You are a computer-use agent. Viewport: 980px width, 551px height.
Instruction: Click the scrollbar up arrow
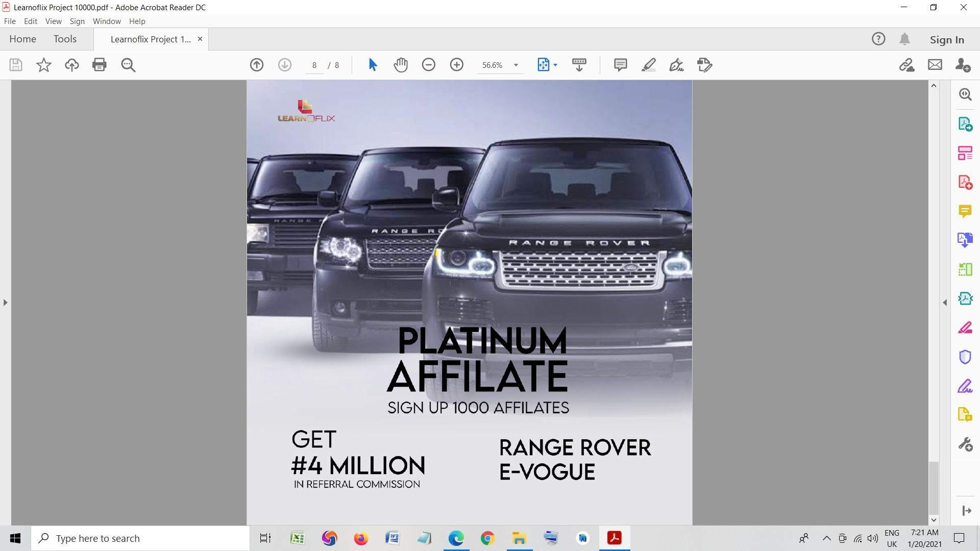pos(934,86)
